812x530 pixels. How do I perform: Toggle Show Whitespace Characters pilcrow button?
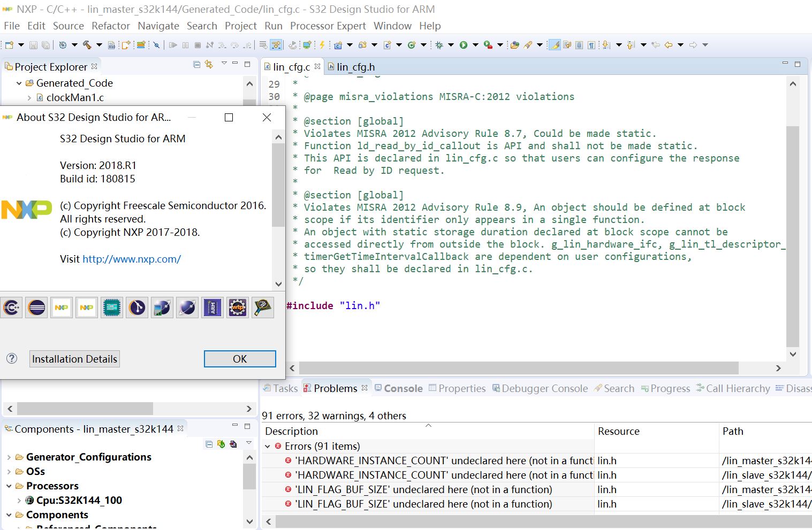tap(591, 45)
